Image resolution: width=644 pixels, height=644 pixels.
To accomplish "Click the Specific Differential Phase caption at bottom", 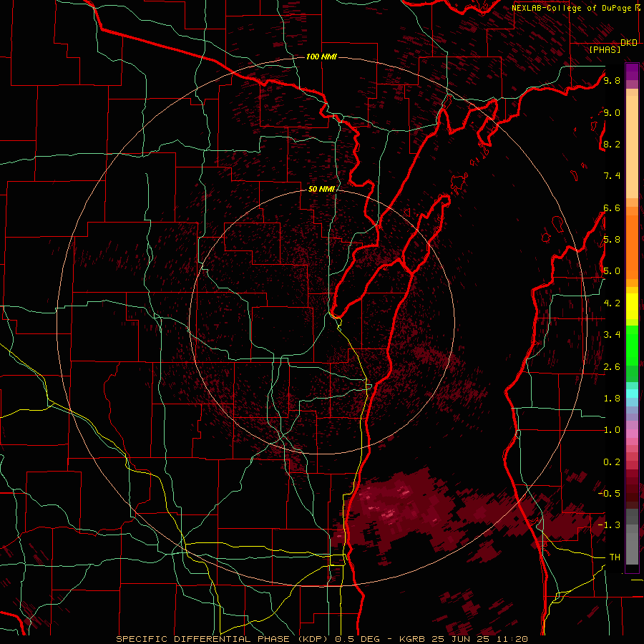I will coord(322,639).
